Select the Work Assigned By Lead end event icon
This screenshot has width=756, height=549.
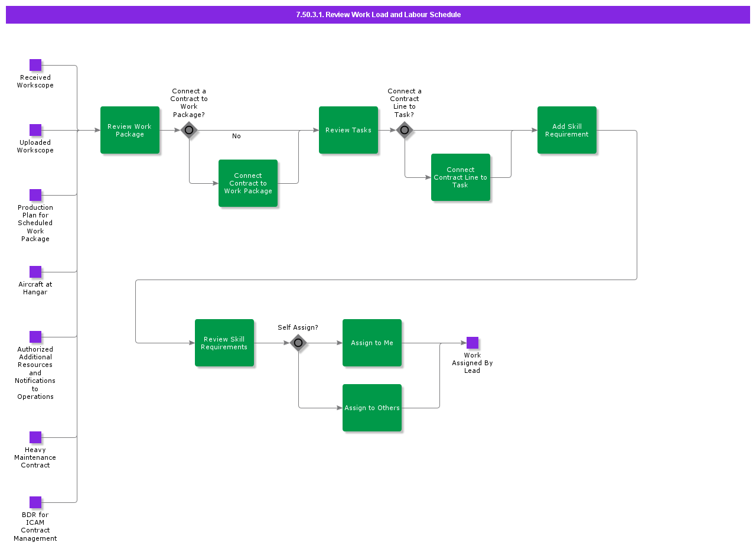pyautogui.click(x=472, y=343)
